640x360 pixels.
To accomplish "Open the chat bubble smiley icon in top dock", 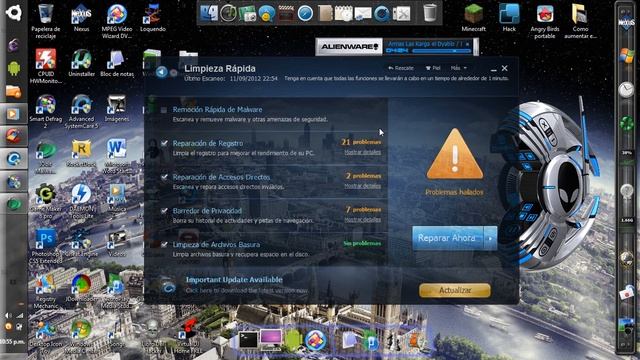I will click(267, 14).
